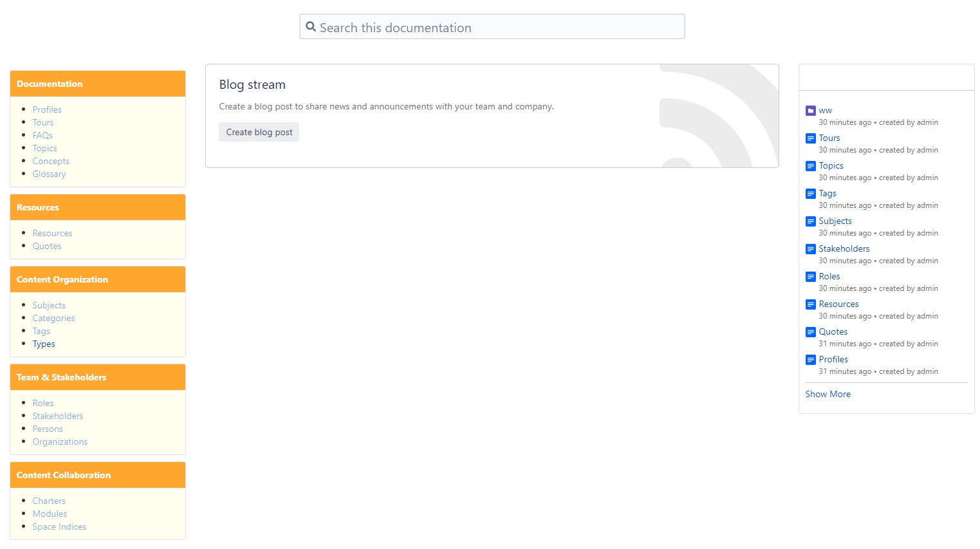
Task: Navigate to Organizations in sidebar
Action: click(x=60, y=442)
